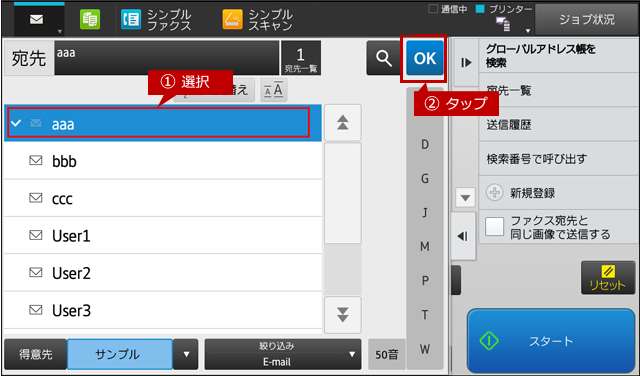Open シンプルファクス mode
This screenshot has width=640, height=376.
157,20
